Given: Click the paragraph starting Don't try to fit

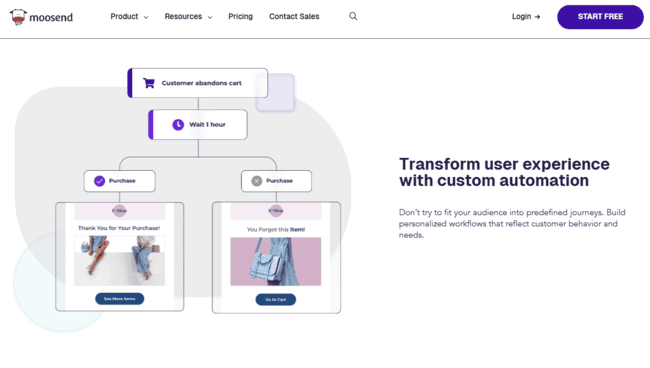Looking at the screenshot, I should (512, 224).
